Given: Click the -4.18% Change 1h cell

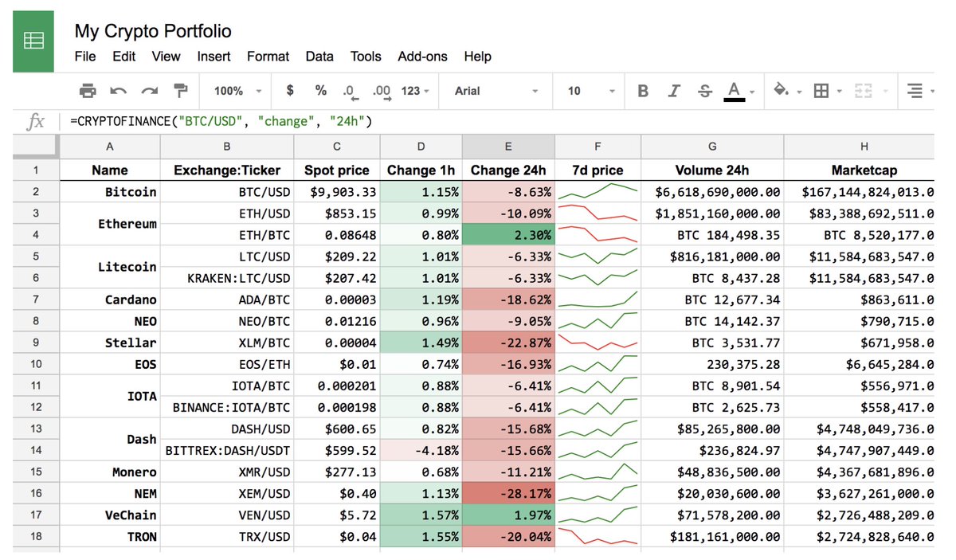Looking at the screenshot, I should tap(421, 450).
